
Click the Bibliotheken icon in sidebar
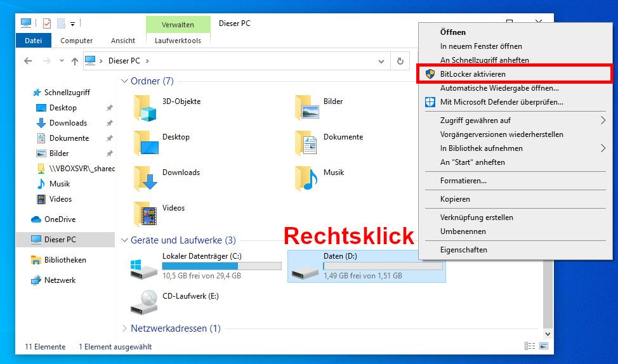tap(36, 260)
